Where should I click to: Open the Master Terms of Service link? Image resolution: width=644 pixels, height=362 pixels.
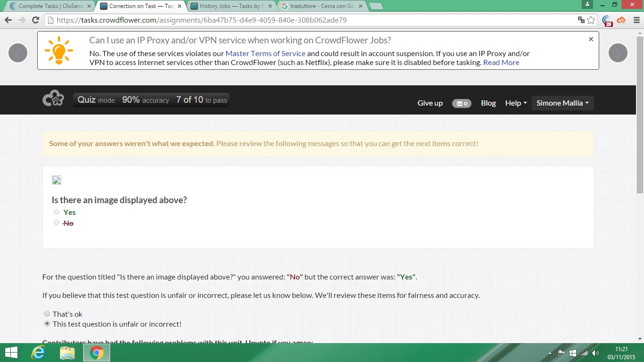265,54
